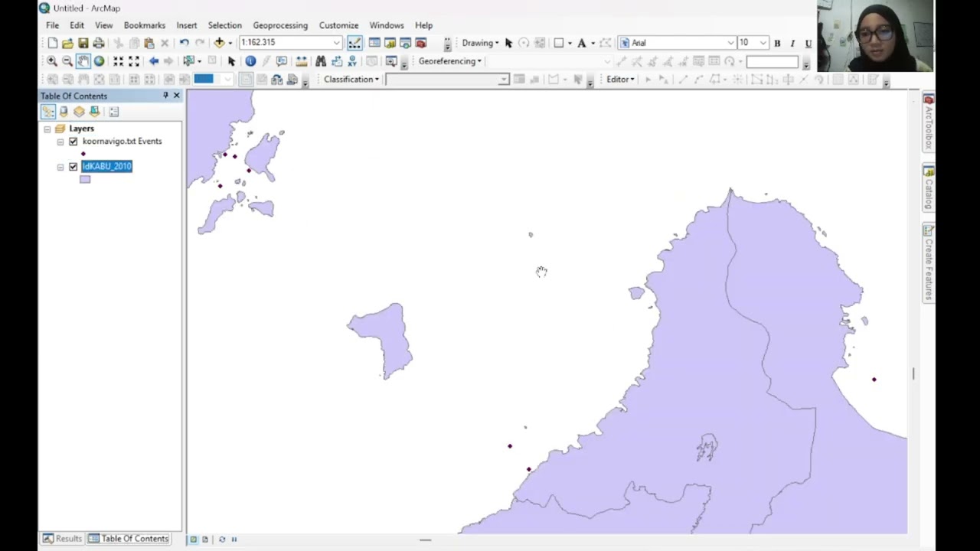Click the IdKABU_2010 purple fill symbol
Image resolution: width=980 pixels, height=551 pixels.
pyautogui.click(x=85, y=180)
